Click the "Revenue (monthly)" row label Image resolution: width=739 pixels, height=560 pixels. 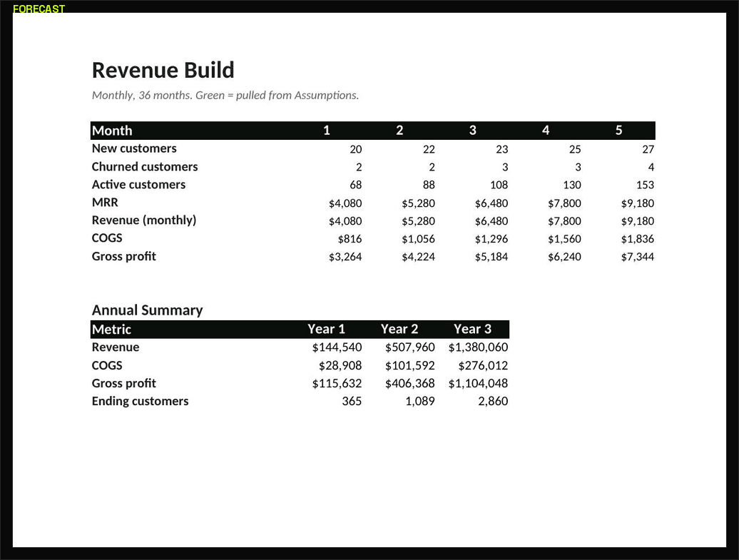click(144, 220)
